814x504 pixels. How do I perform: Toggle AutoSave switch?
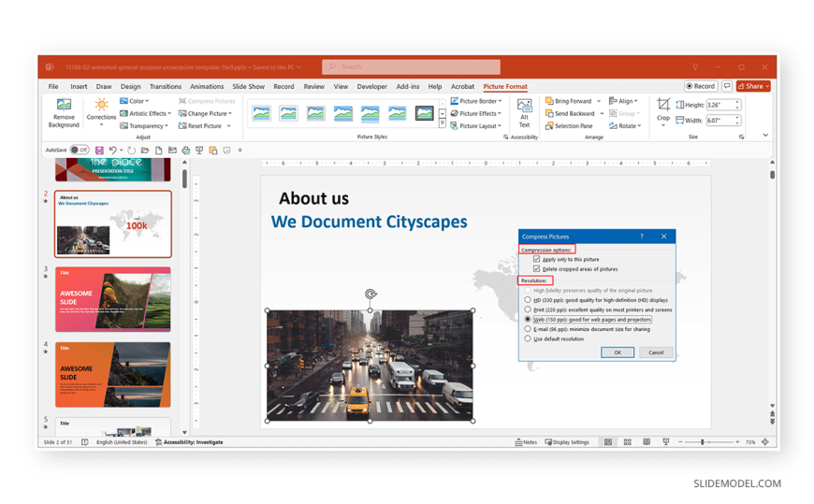(x=80, y=150)
